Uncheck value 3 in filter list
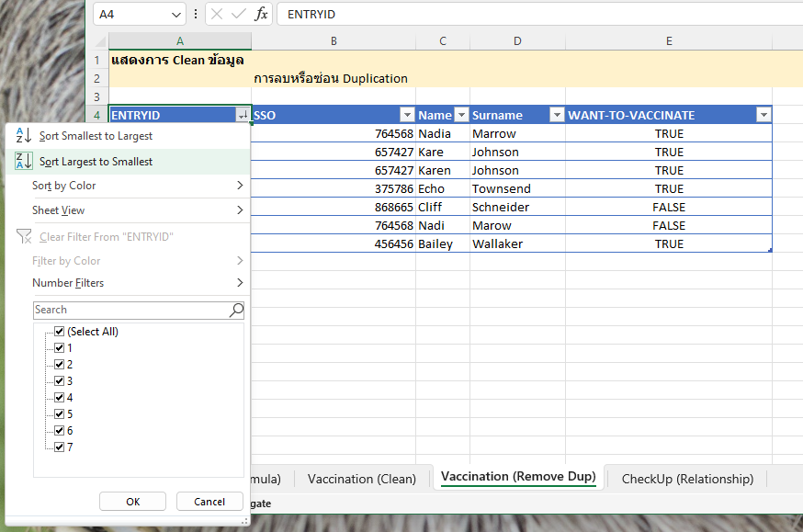Screen dimensions: 803x532 click(x=60, y=381)
